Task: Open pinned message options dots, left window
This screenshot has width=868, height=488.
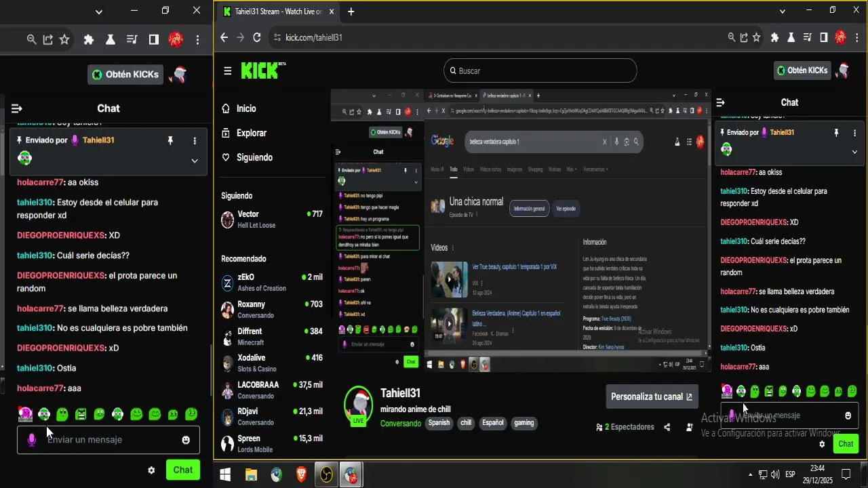Action: click(x=195, y=140)
